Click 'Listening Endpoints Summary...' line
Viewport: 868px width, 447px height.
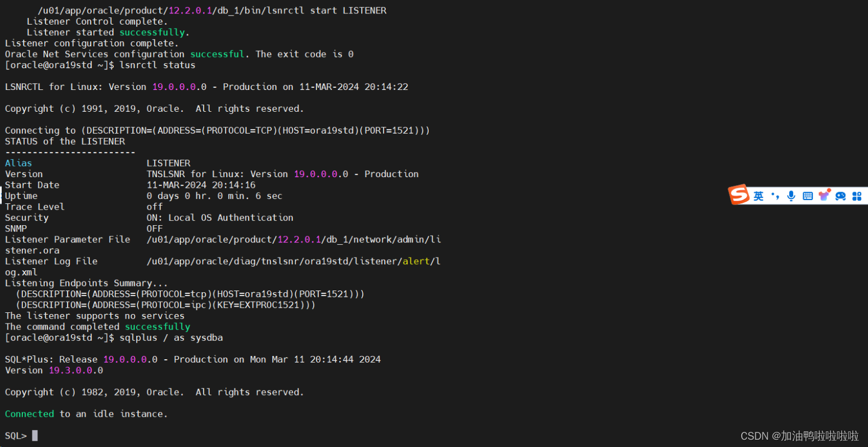pyautogui.click(x=87, y=283)
